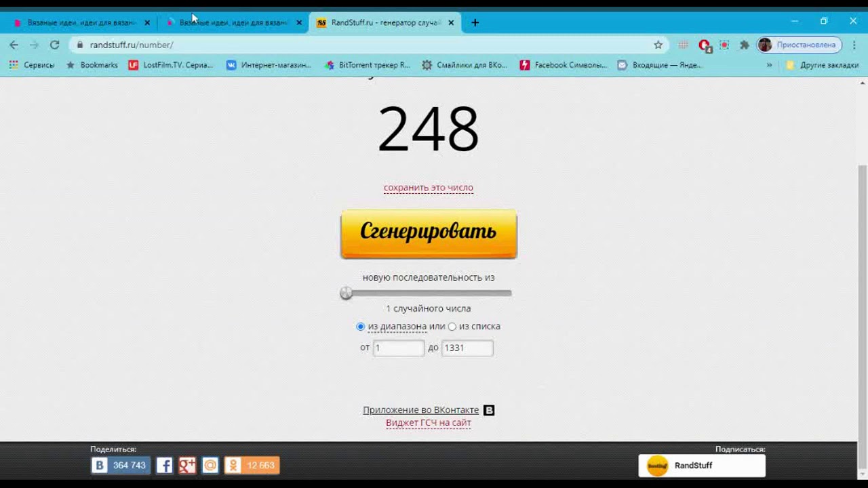Switch to the first 'Вязаные идеи' tab

[x=81, y=22]
